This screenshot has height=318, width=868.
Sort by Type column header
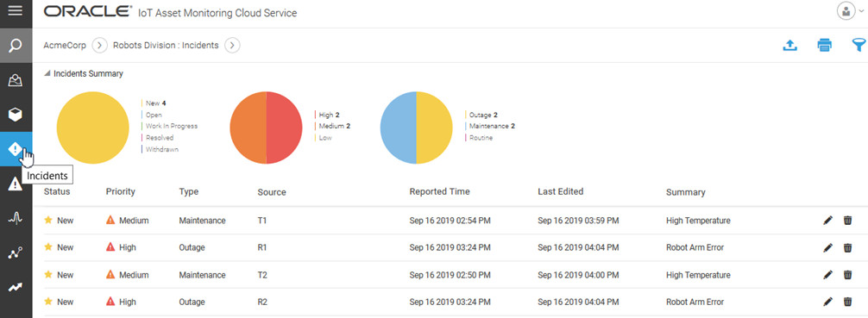tap(189, 192)
